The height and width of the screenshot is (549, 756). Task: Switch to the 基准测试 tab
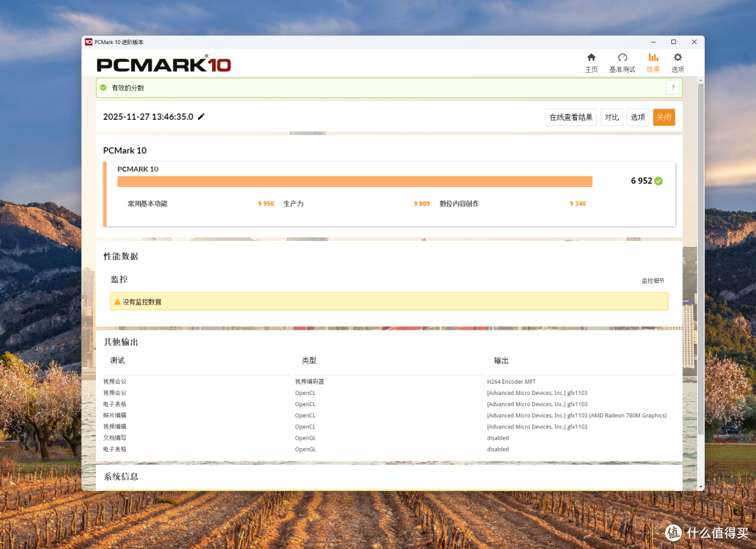click(x=622, y=63)
